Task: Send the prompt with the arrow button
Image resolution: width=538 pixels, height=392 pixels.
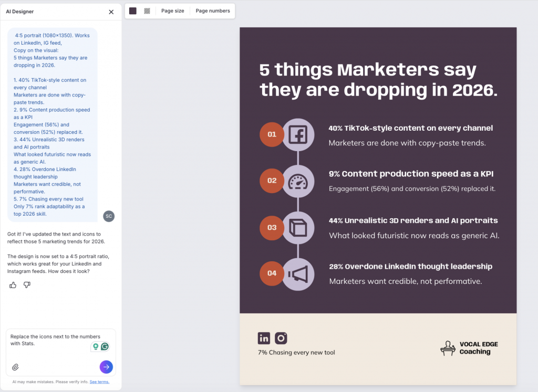Action: (x=106, y=367)
